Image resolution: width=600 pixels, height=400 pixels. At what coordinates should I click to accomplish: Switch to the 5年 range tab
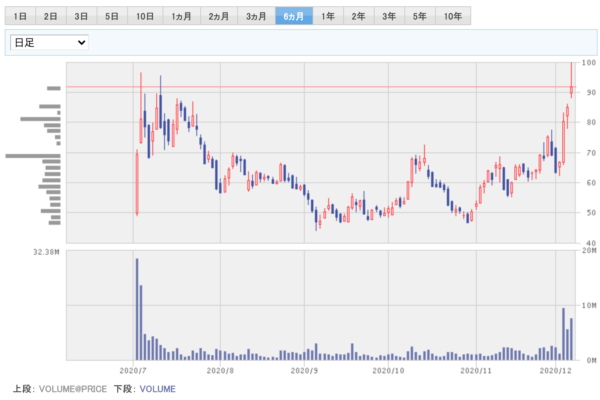[420, 16]
